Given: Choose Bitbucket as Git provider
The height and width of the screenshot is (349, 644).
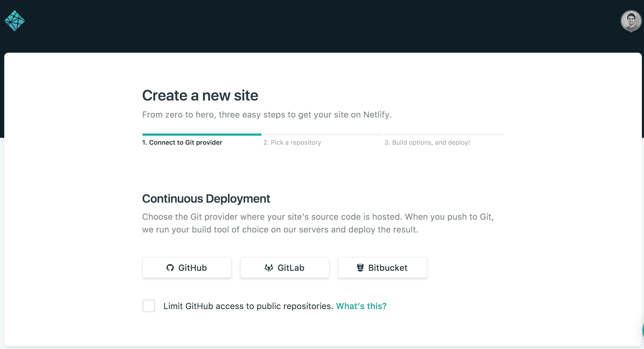Looking at the screenshot, I should [388, 268].
